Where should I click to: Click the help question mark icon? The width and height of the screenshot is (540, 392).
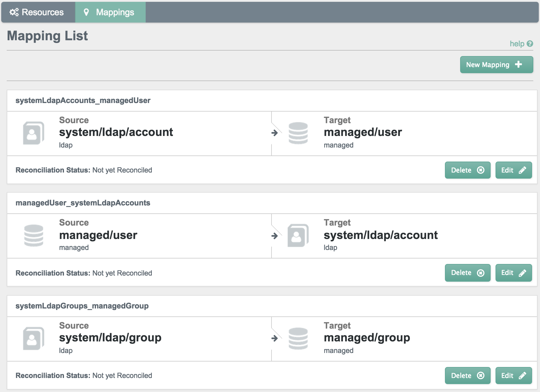(530, 44)
